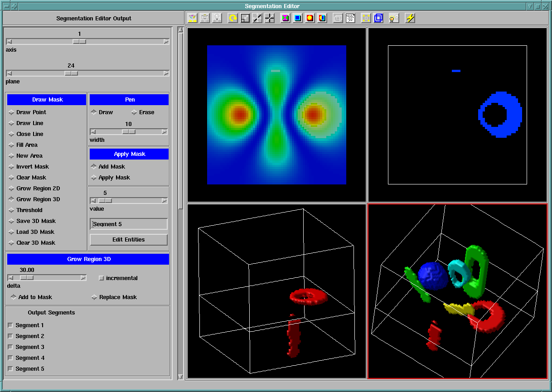Screen dimensions: 552x392
Task: Click the magenta and green triangles icon
Action: (x=285, y=18)
